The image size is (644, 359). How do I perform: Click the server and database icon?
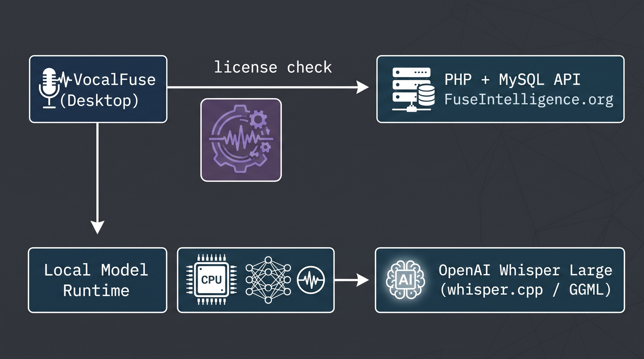pyautogui.click(x=413, y=90)
